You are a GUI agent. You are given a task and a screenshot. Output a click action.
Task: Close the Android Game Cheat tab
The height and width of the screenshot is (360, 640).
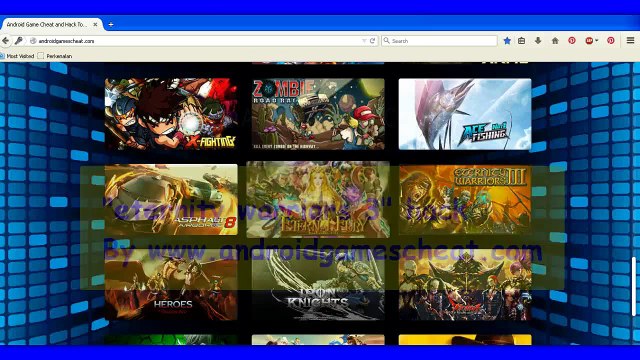95,24
